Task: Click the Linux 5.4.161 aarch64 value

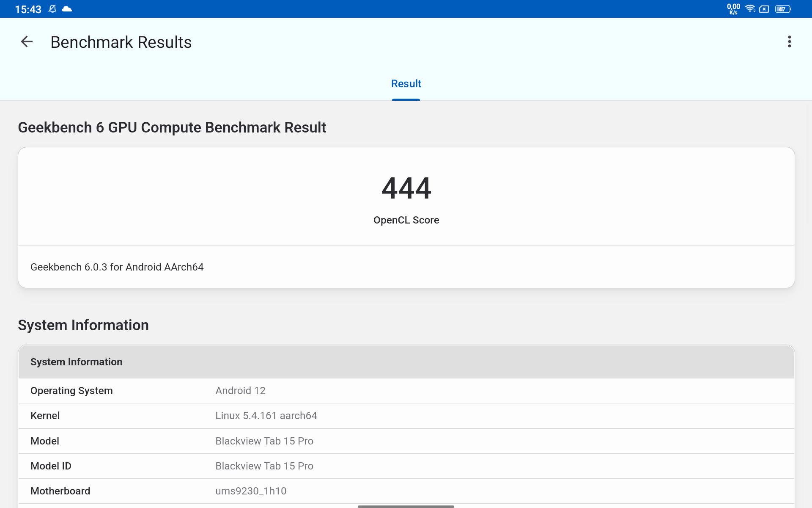Action: 266,416
